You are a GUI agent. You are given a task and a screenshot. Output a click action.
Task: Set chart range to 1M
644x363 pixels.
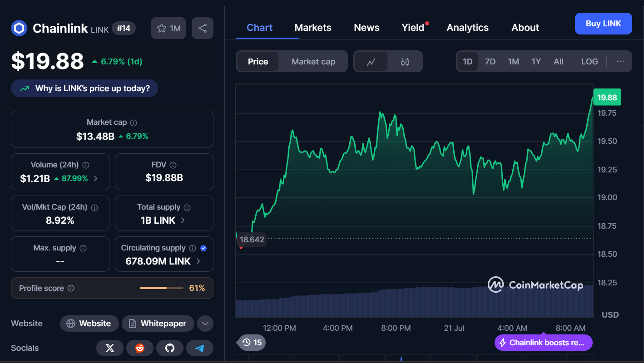pyautogui.click(x=513, y=62)
